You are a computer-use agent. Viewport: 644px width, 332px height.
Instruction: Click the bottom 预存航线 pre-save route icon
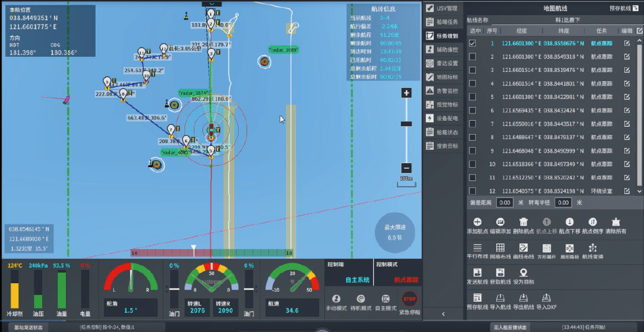pyautogui.click(x=478, y=298)
